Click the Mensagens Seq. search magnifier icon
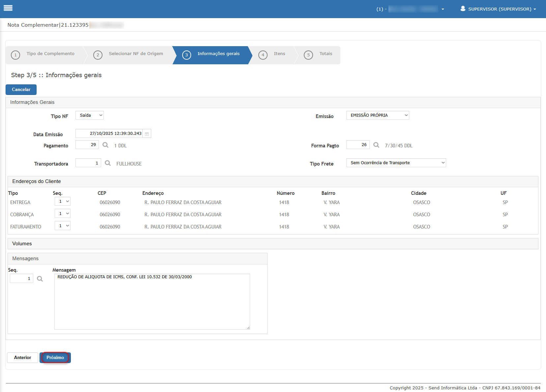Screen dimensions: 546x392 40,279
